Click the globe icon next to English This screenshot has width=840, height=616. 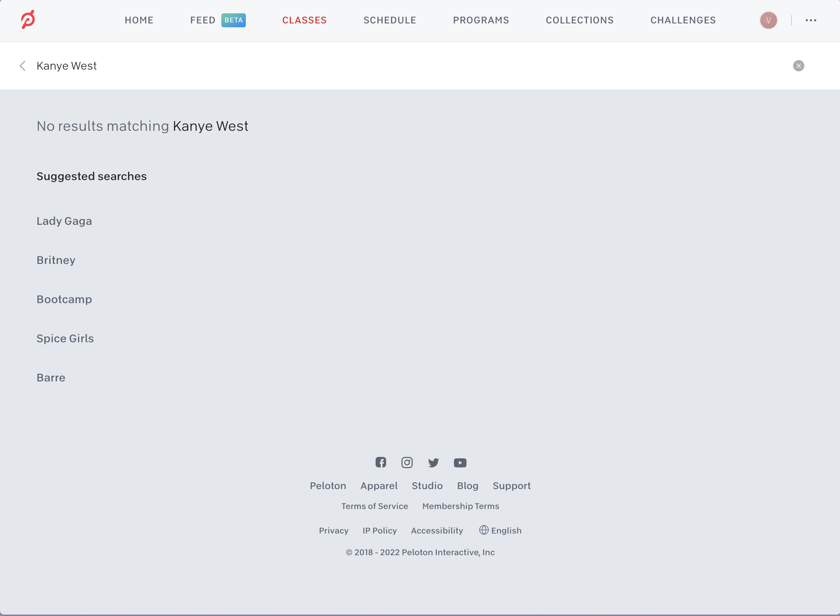[484, 530]
